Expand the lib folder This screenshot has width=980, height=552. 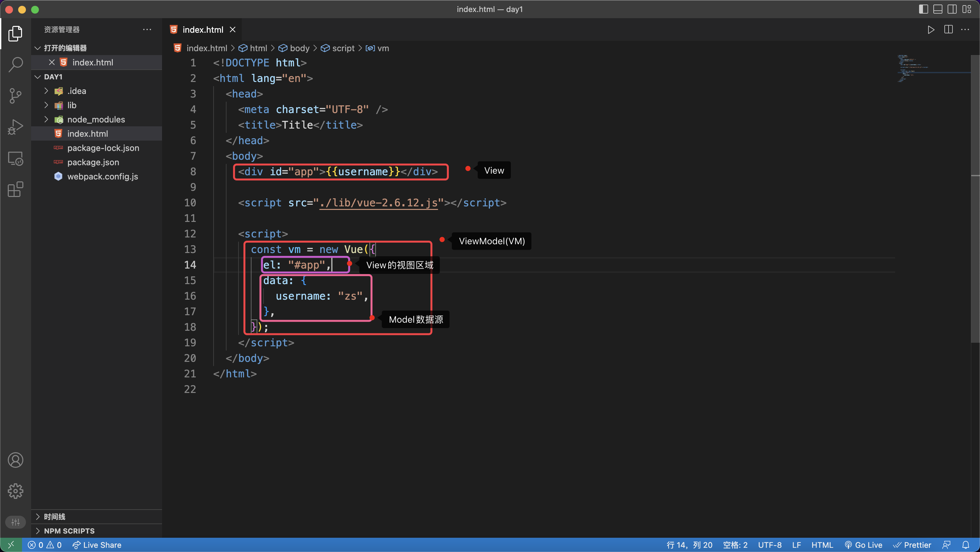72,105
